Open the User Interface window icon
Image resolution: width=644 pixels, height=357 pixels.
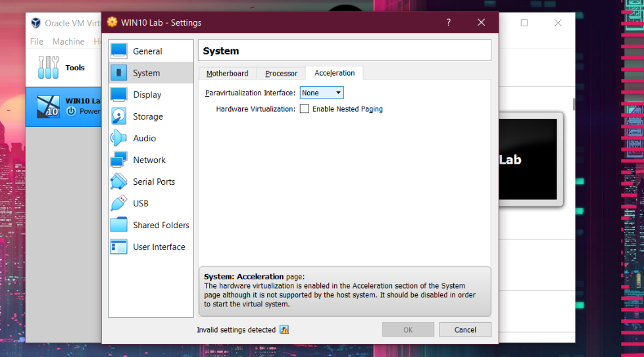tap(118, 247)
